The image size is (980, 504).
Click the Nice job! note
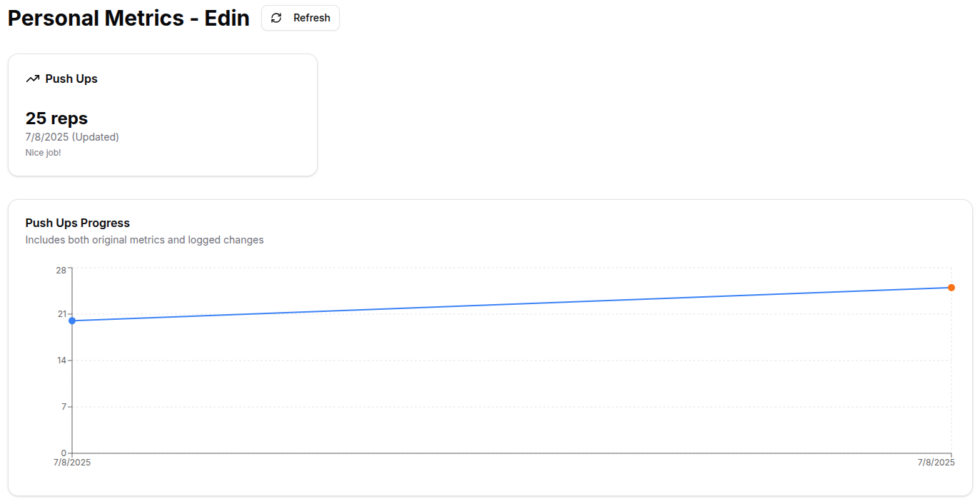43,153
